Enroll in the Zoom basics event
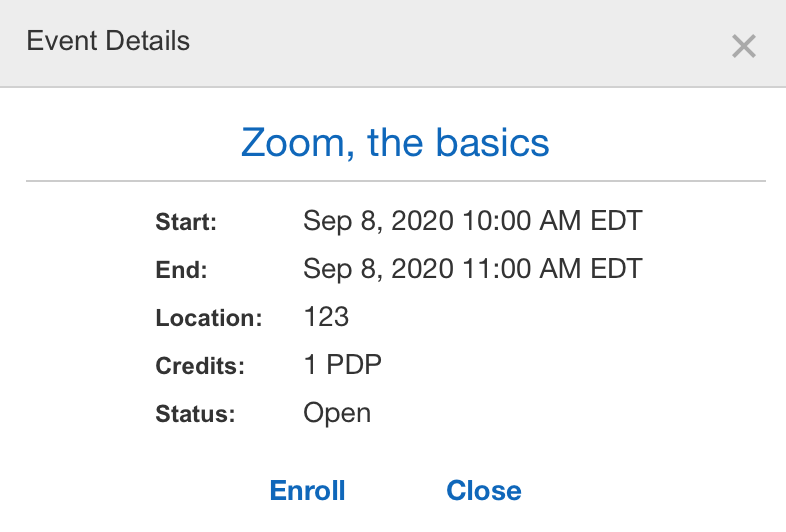Viewport: 786px width, 532px height. (307, 491)
